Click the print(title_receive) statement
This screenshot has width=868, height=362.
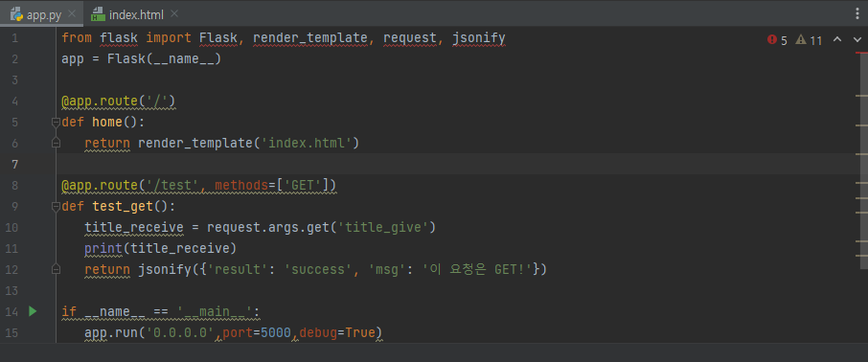[161, 249]
